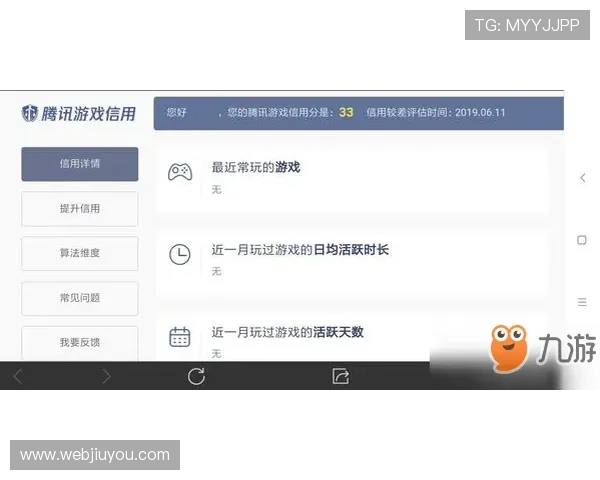
Task: Click the Tencent Game Credit shield logo
Action: (x=29, y=113)
